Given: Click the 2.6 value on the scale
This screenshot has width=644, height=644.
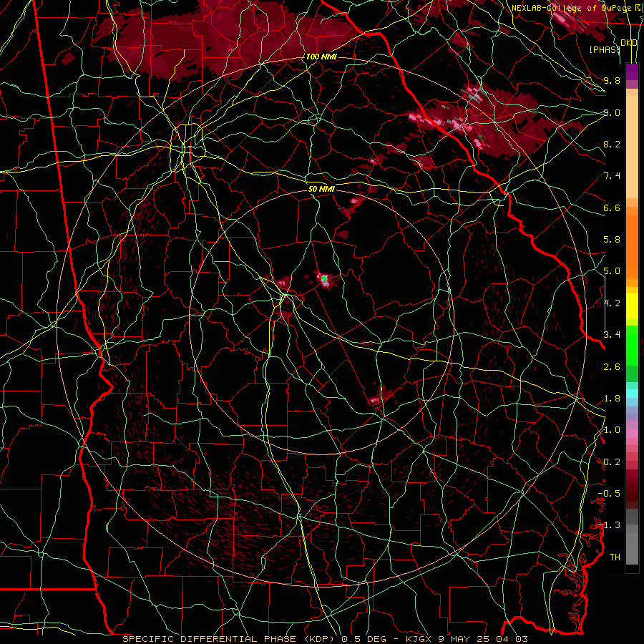Looking at the screenshot, I should pos(612,367).
